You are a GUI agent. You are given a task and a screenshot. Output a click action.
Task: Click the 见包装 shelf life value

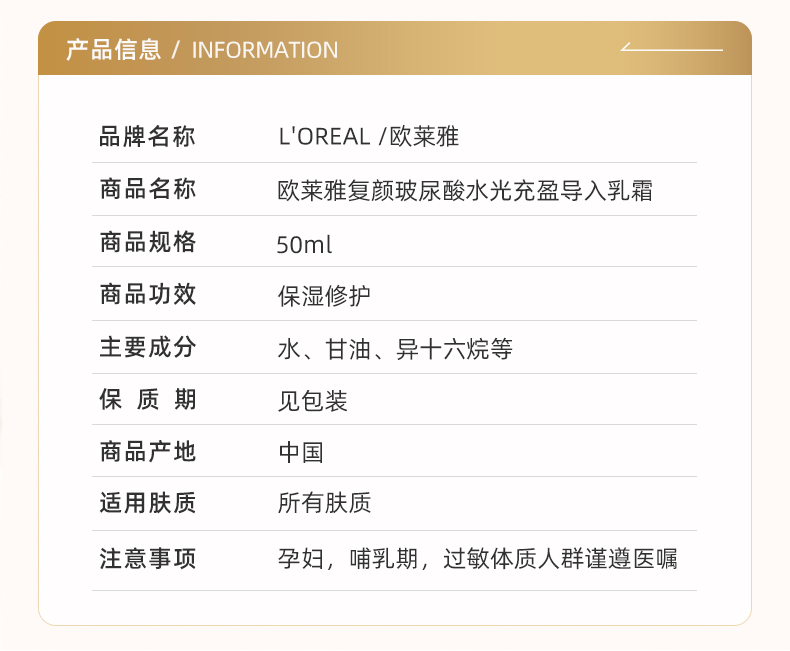[x=312, y=402]
